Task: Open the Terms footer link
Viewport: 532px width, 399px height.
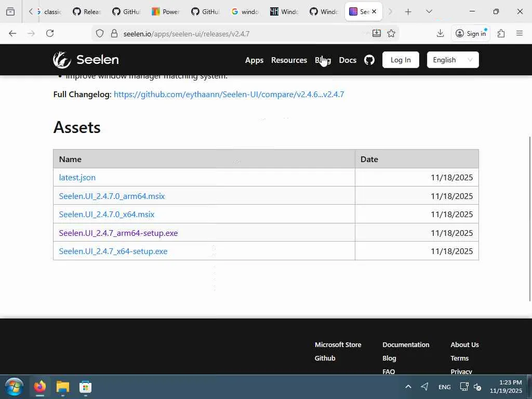Action: pyautogui.click(x=459, y=358)
